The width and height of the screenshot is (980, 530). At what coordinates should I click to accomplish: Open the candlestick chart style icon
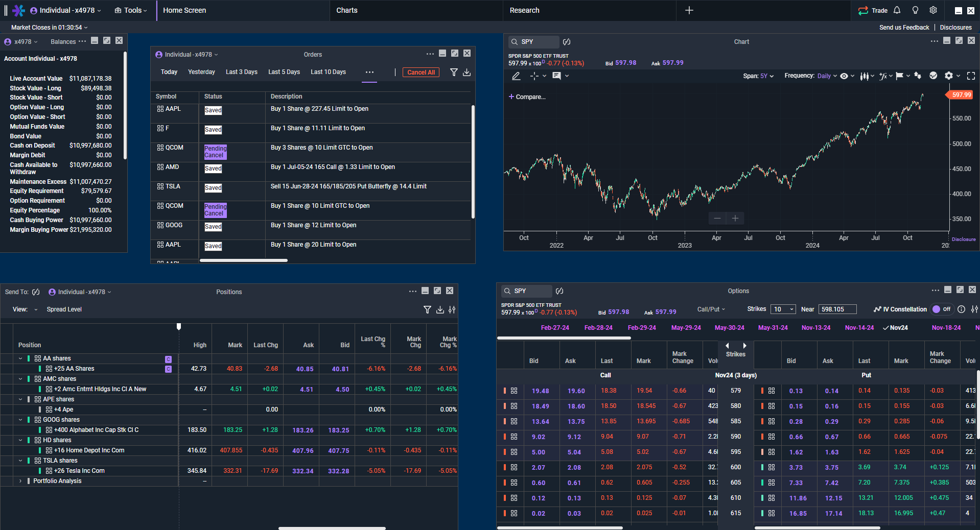(864, 76)
